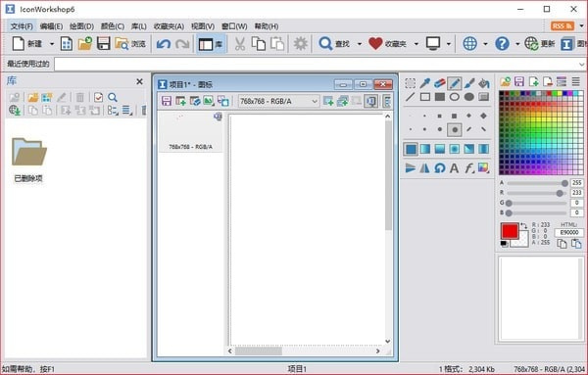Open the 已删除项 folder in library
The image size is (588, 375).
(x=28, y=160)
